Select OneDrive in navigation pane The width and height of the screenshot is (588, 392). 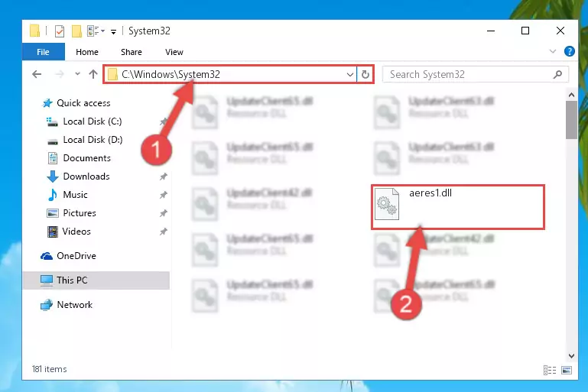click(x=76, y=256)
